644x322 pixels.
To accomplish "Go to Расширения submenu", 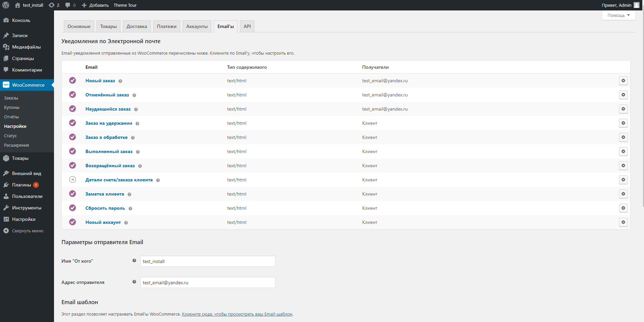I will 17,145.
